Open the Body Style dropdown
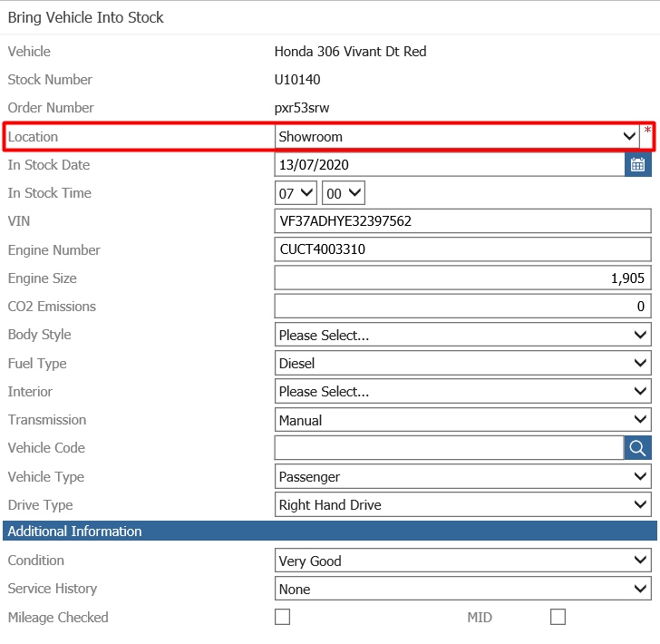Screen dimensions: 660x644 pyautogui.click(x=462, y=335)
